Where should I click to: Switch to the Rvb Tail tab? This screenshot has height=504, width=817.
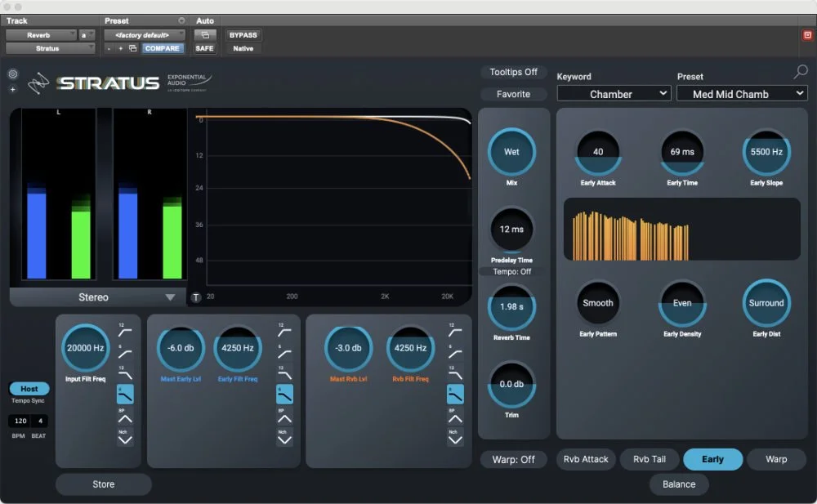650,459
